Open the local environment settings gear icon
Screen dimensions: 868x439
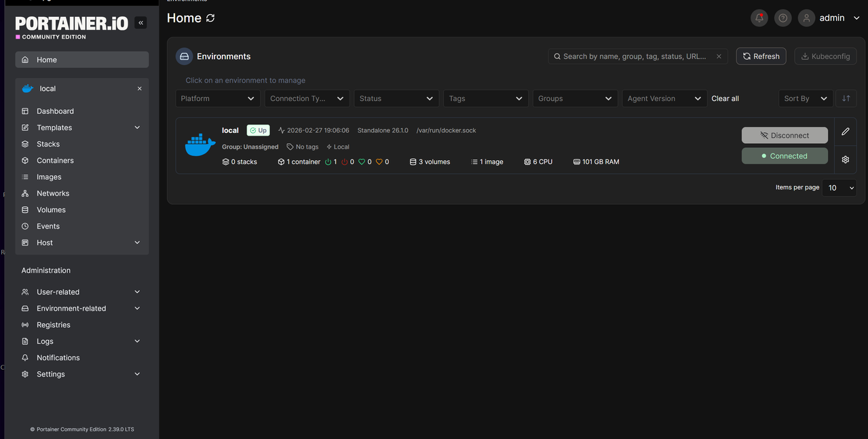[846, 160]
